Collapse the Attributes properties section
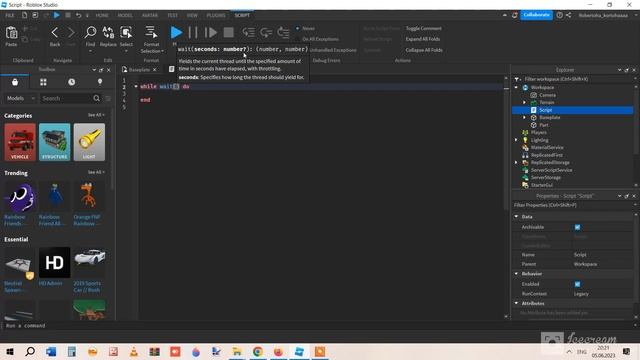The image size is (640, 360). 516,303
